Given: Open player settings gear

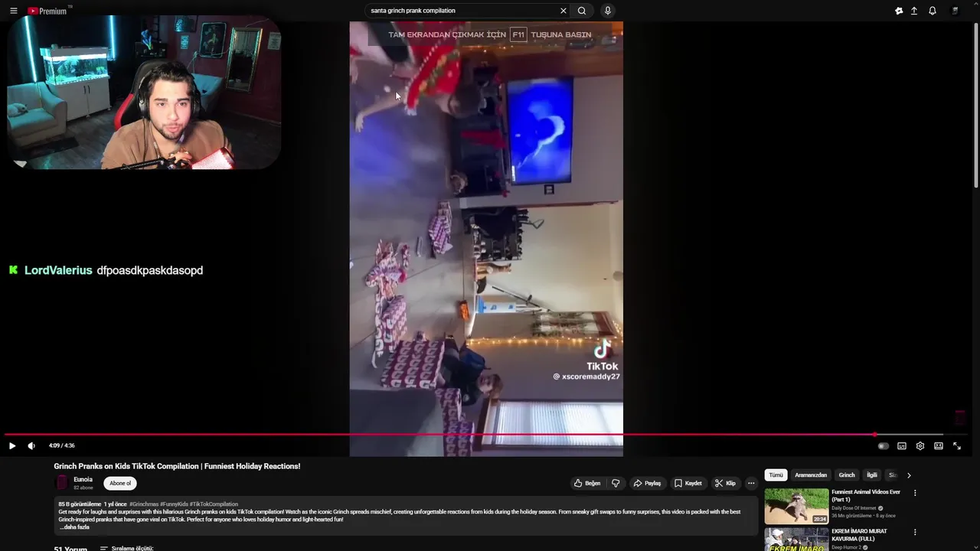Looking at the screenshot, I should (920, 445).
